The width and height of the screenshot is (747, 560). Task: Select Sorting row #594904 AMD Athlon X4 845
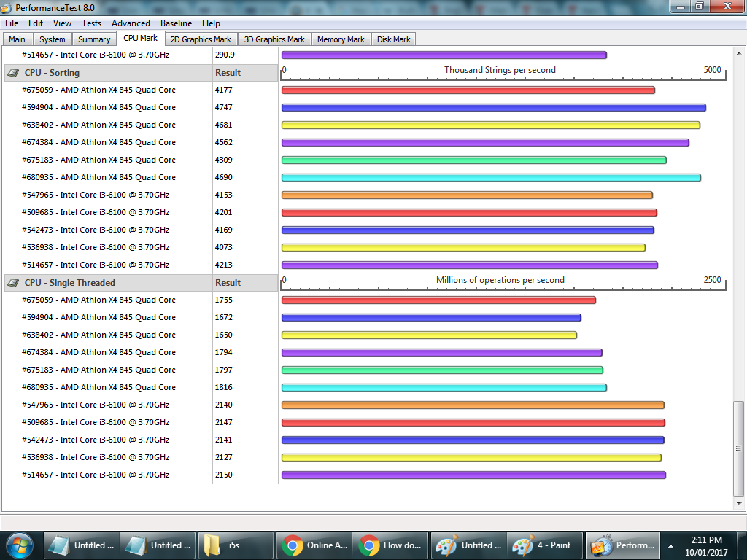coord(98,108)
